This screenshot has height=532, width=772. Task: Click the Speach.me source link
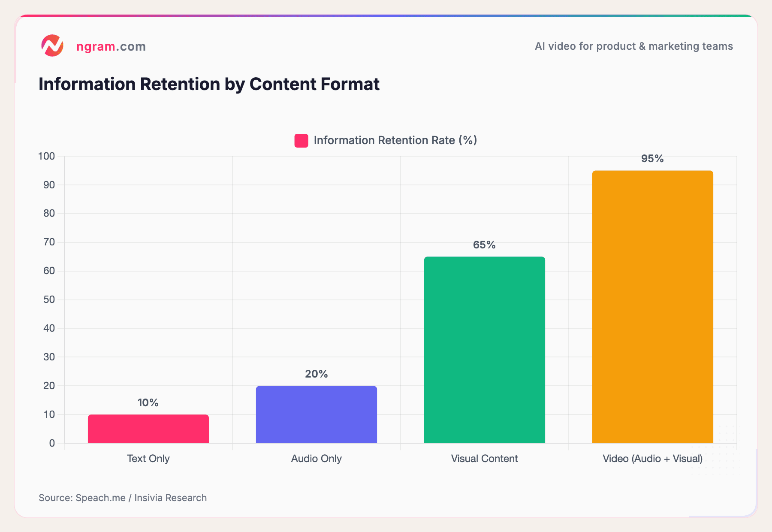pos(100,498)
